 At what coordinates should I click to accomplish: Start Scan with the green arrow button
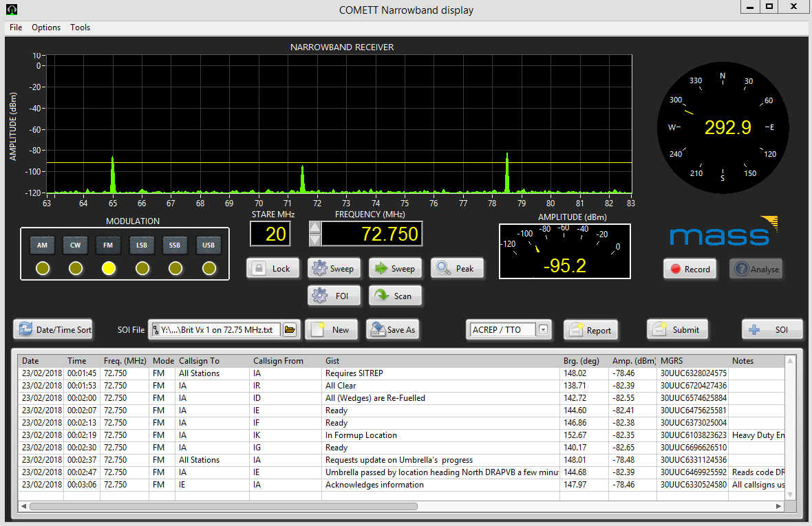(395, 296)
